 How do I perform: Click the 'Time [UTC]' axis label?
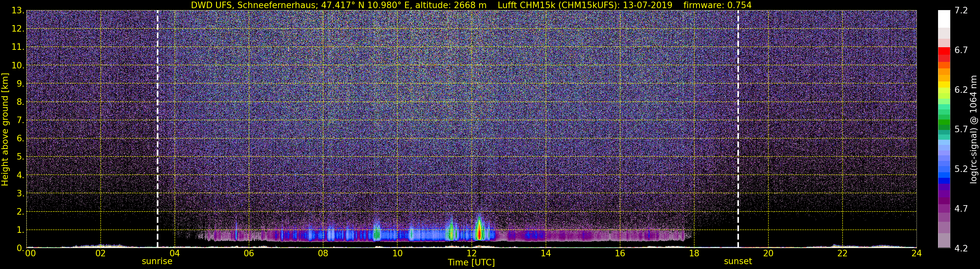471,262
